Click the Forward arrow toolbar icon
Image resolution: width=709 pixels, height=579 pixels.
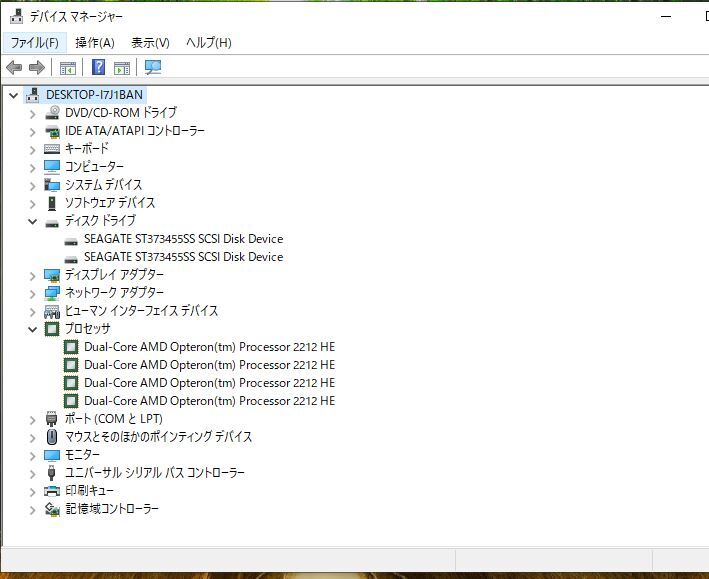[37, 68]
